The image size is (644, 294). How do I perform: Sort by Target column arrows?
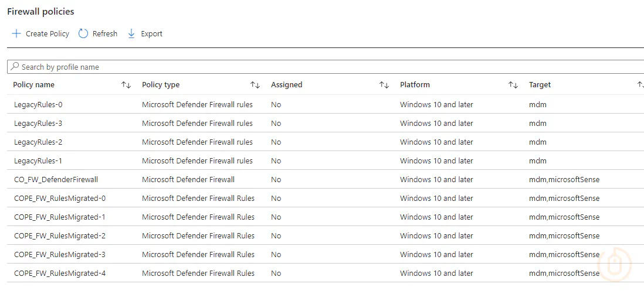pyautogui.click(x=640, y=85)
